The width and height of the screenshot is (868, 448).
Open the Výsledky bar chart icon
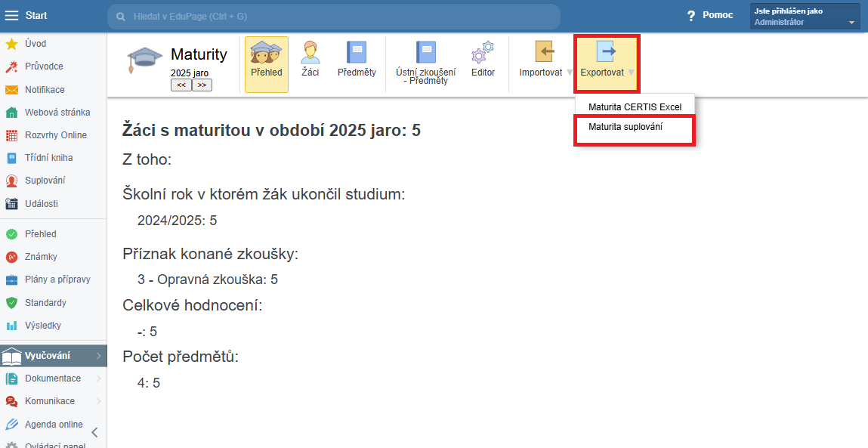(11, 326)
